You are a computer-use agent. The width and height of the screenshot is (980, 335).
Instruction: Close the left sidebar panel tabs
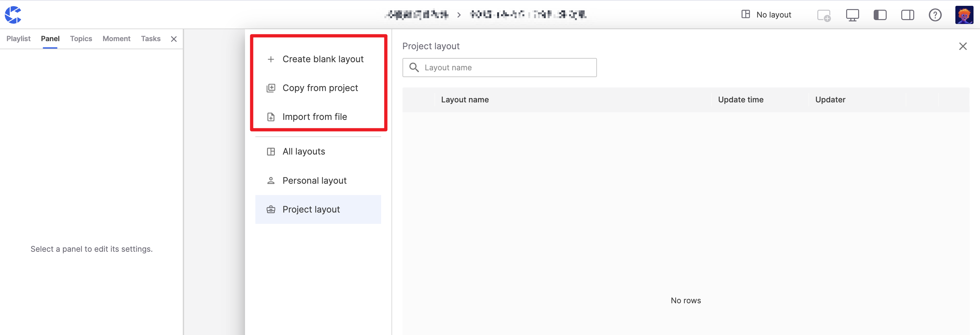[174, 39]
